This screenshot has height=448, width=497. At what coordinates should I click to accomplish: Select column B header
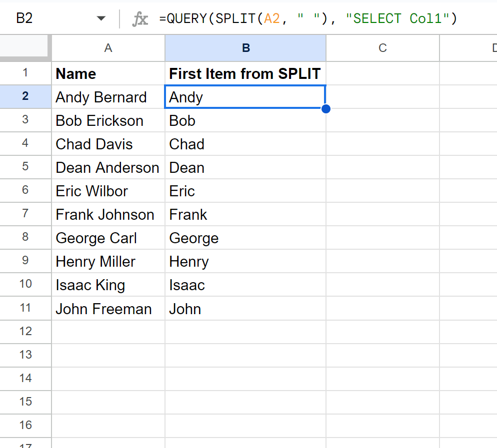coord(245,47)
